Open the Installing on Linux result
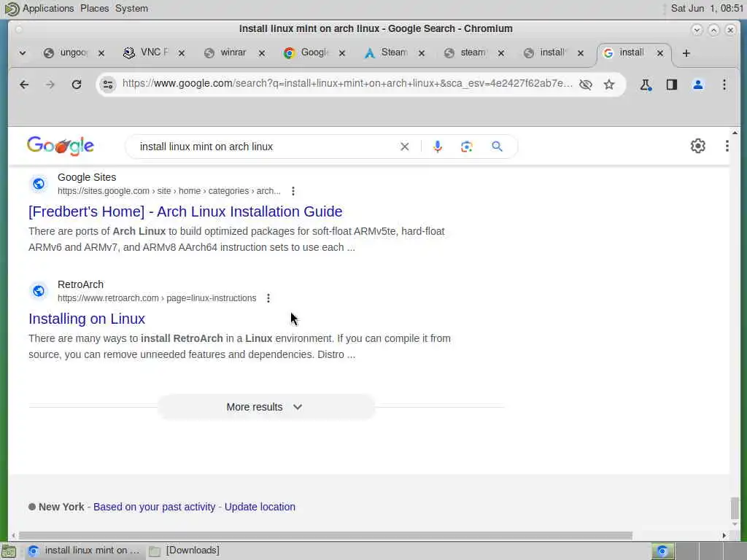Screen dimensions: 747x560 pyautogui.click(x=87, y=319)
